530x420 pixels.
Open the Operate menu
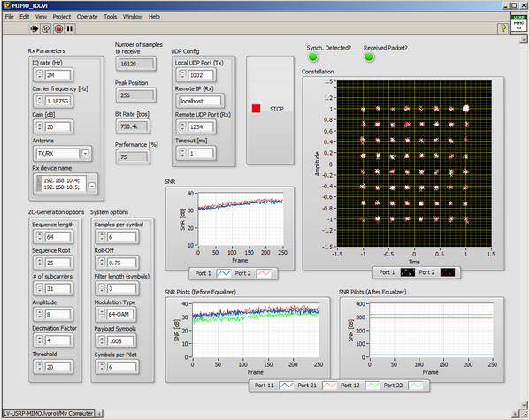pos(87,17)
